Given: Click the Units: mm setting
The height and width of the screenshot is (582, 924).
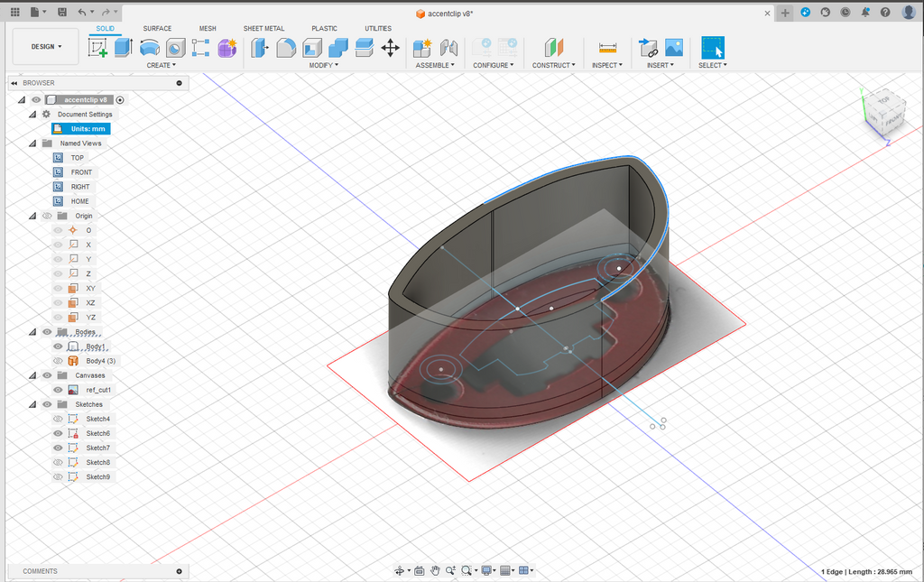Looking at the screenshot, I should pyautogui.click(x=88, y=129).
